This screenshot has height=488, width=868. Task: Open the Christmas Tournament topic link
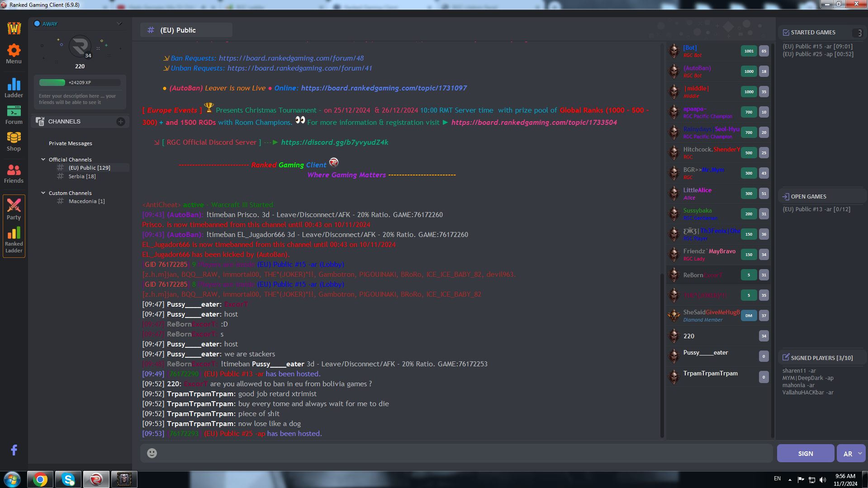[x=534, y=123]
